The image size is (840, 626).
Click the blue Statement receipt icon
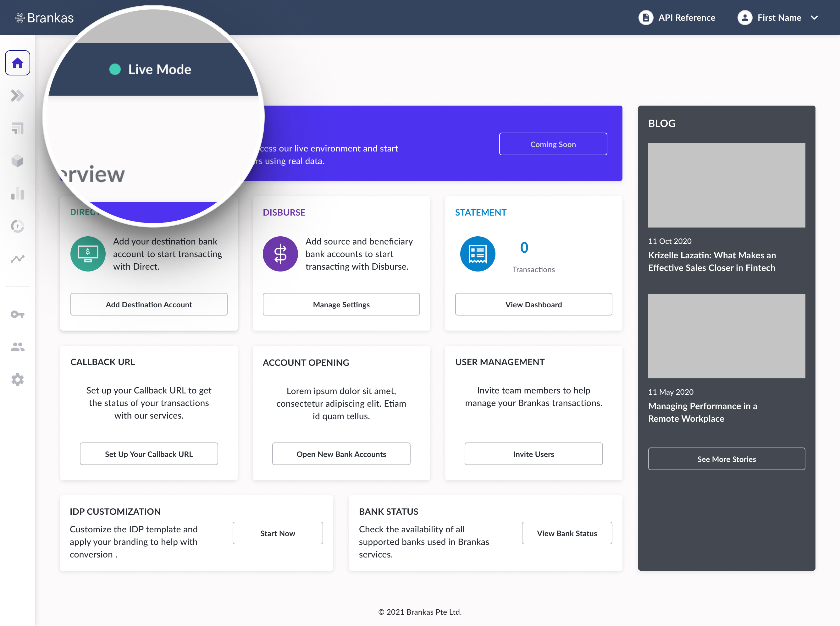coord(478,254)
